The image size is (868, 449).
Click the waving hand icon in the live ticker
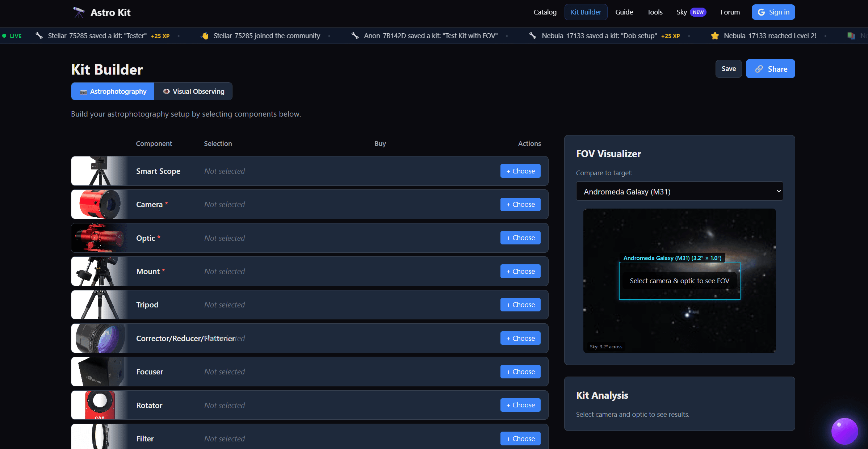(x=205, y=35)
